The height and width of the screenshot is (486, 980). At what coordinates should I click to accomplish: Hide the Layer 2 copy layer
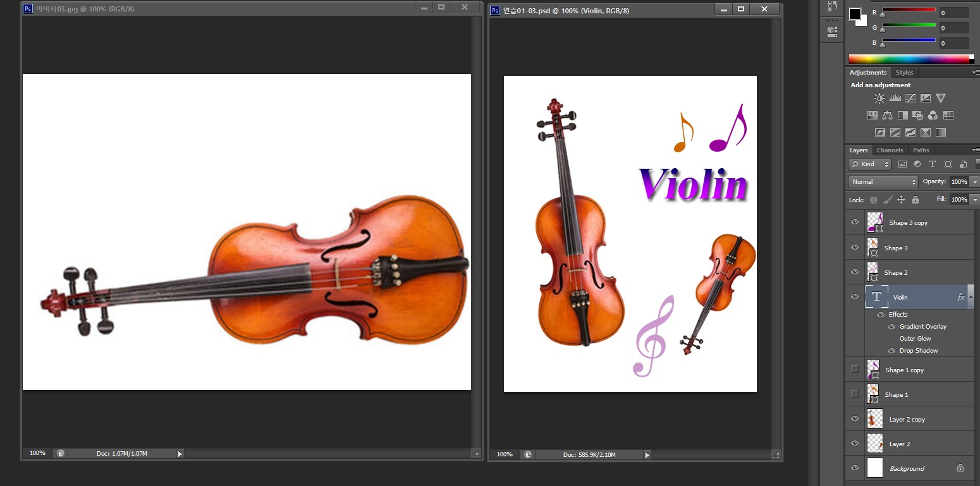click(855, 419)
